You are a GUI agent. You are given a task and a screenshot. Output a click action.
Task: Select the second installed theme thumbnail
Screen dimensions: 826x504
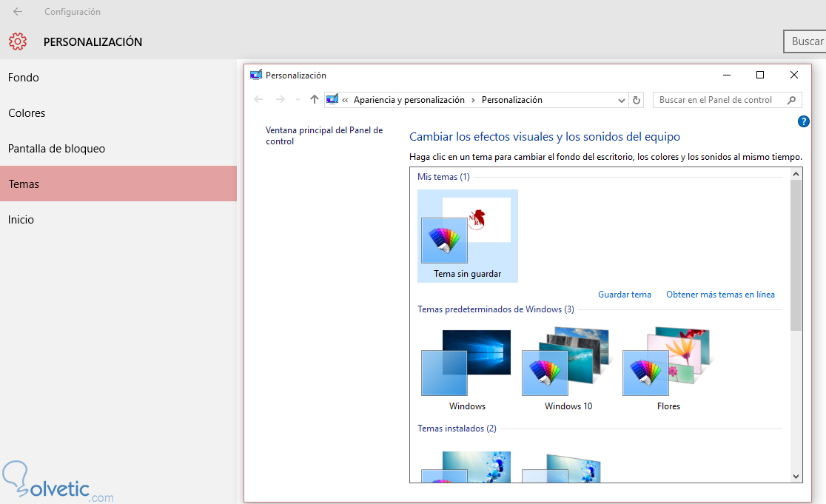click(x=561, y=468)
